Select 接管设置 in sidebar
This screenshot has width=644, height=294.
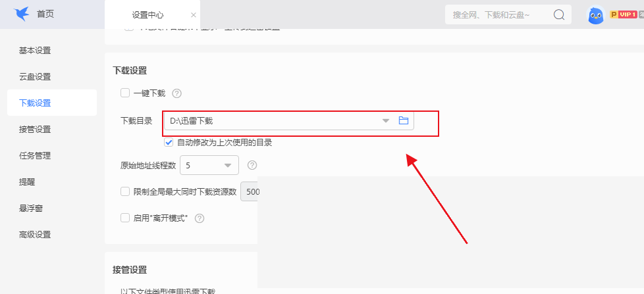[35, 130]
